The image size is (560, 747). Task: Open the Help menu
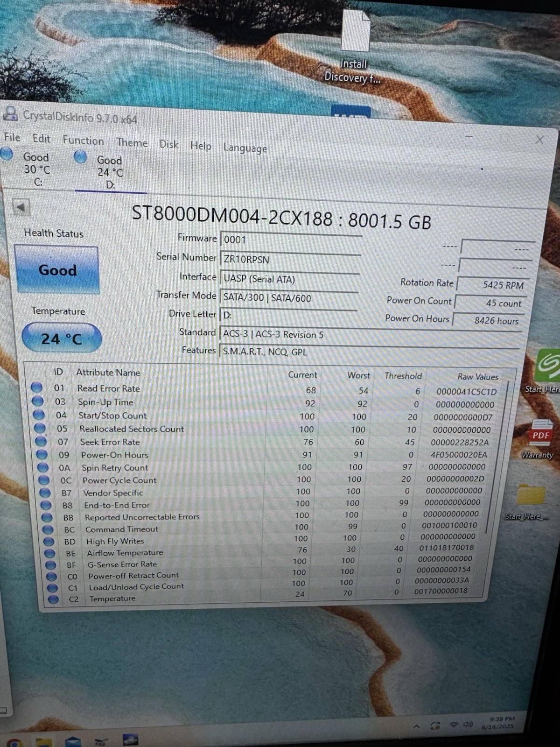pos(201,146)
